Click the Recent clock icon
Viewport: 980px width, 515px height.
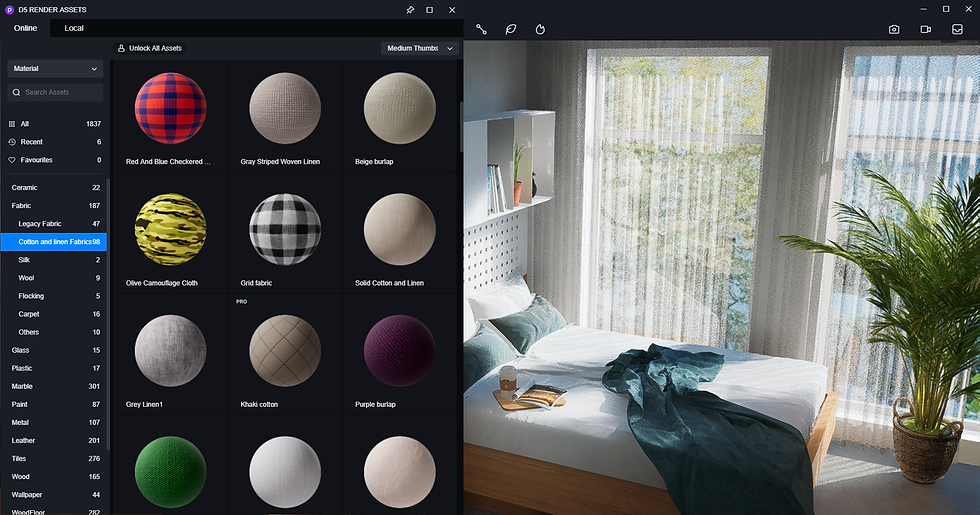point(11,142)
